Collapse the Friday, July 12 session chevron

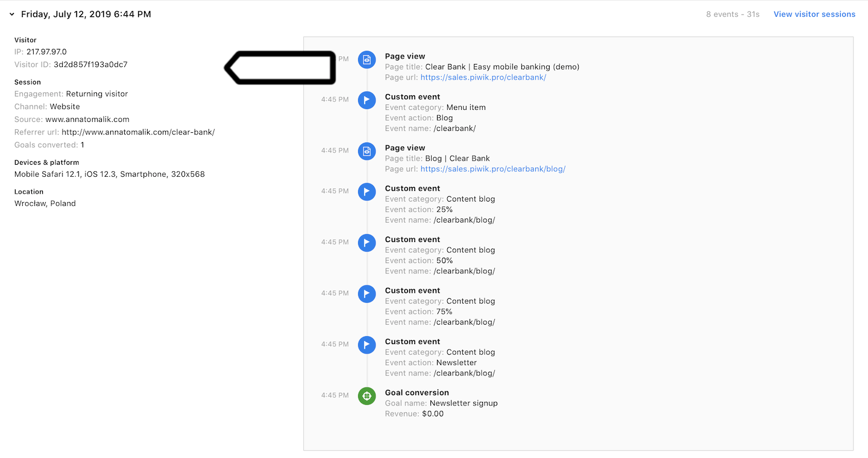click(x=11, y=14)
